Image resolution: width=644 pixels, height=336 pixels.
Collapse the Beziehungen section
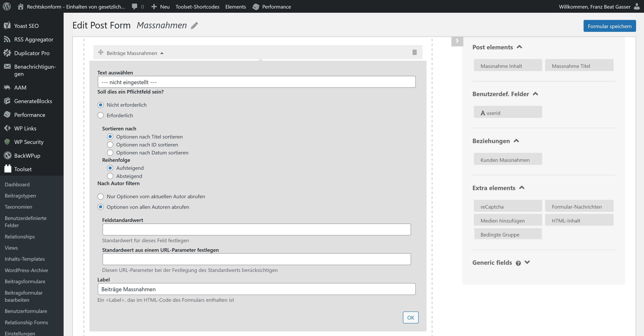tap(516, 141)
